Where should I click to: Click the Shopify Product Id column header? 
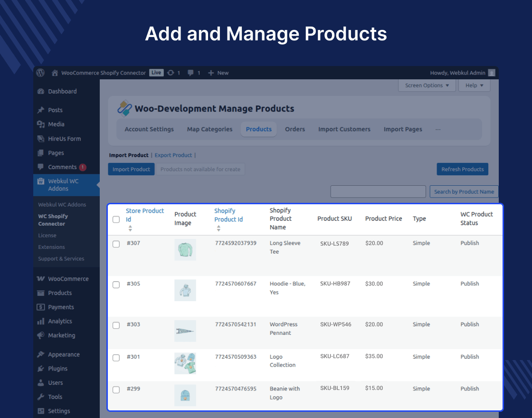pos(228,215)
